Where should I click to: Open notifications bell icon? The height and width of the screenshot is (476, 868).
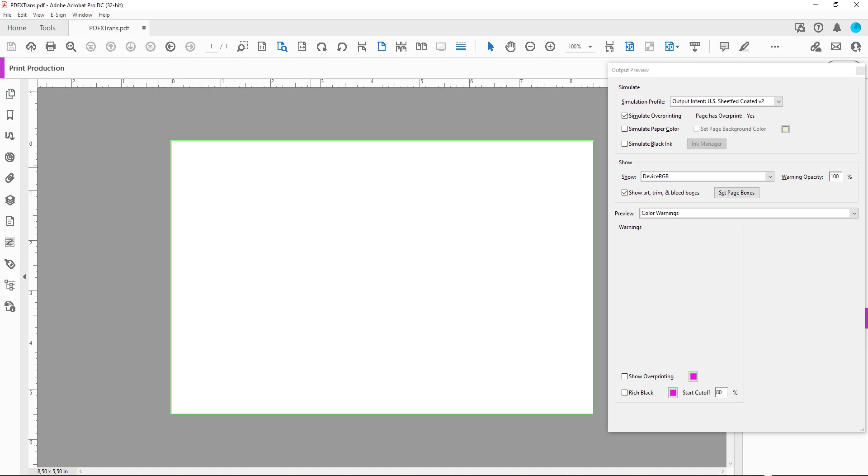(x=837, y=28)
